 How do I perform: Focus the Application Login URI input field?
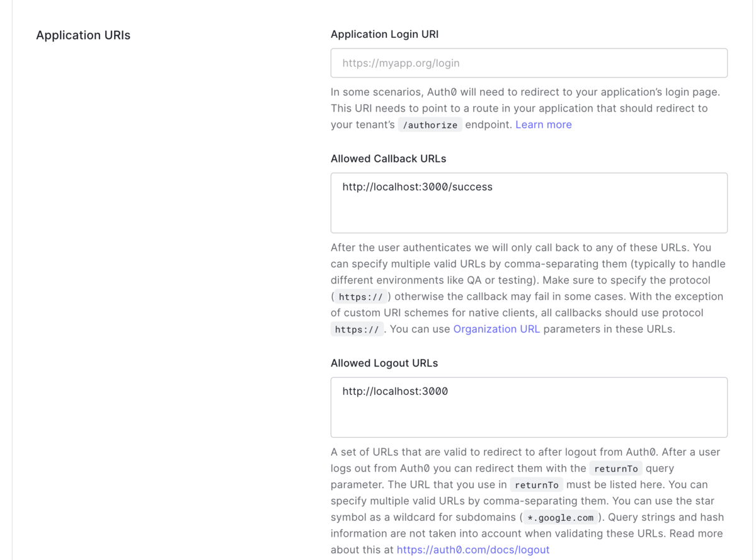[x=529, y=63]
